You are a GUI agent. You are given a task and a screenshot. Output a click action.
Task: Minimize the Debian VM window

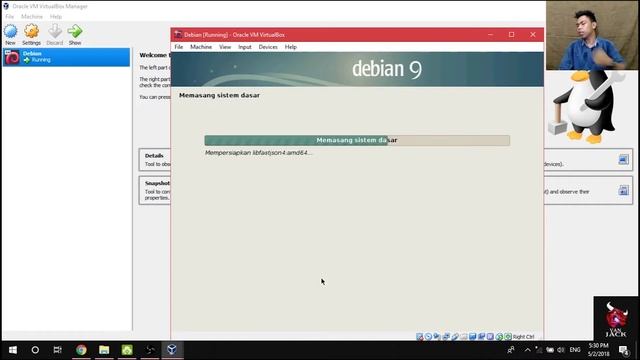[x=491, y=35]
